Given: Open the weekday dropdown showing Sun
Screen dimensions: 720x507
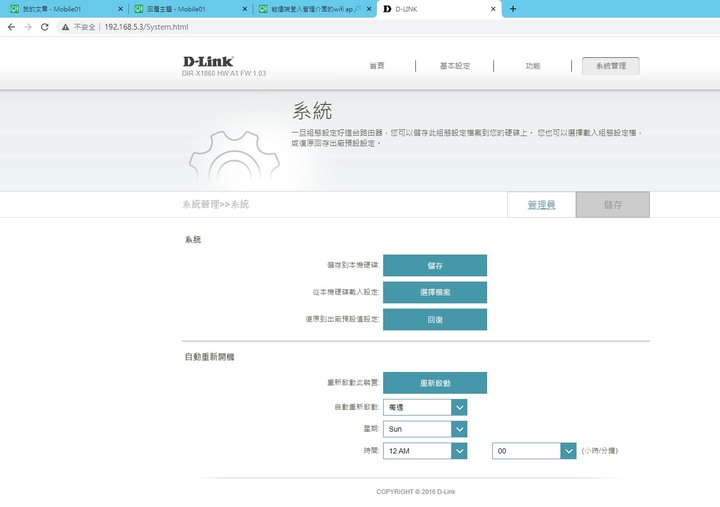Looking at the screenshot, I should pos(425,429).
